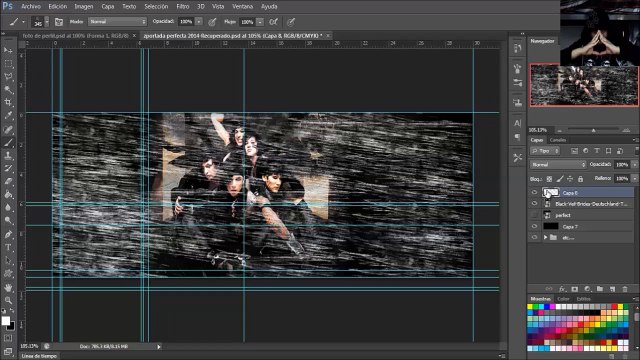This screenshot has width=640, height=360.
Task: Select the Clone Stamp tool
Action: pos(8,156)
